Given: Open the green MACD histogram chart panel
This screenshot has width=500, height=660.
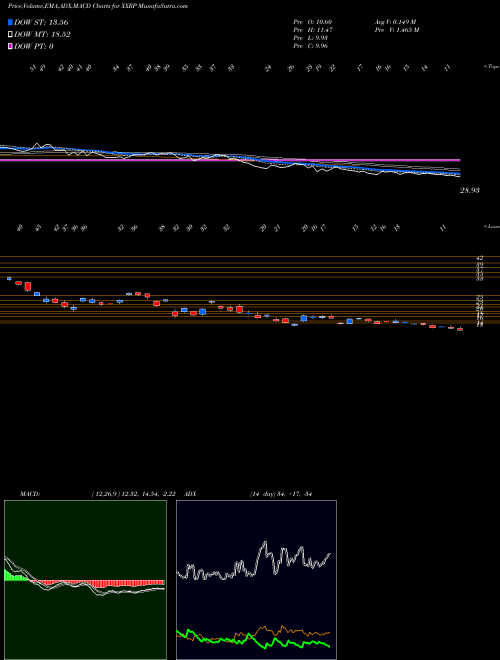Looking at the screenshot, I should (x=85, y=580).
